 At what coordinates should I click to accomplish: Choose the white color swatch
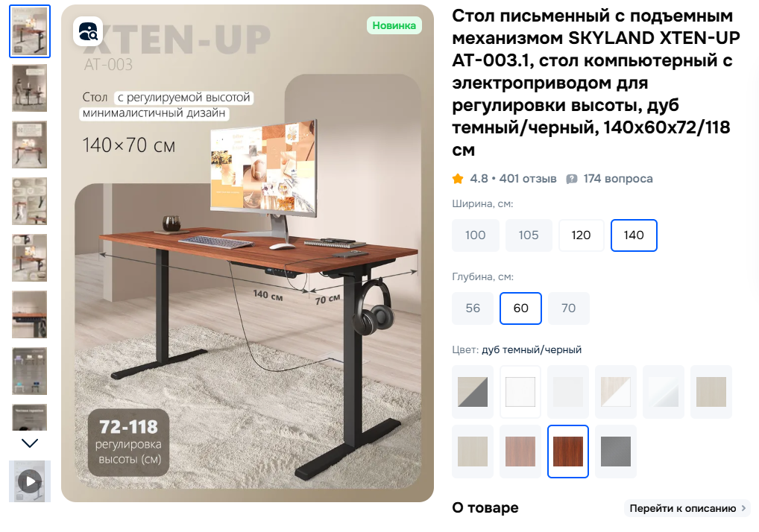[520, 392]
